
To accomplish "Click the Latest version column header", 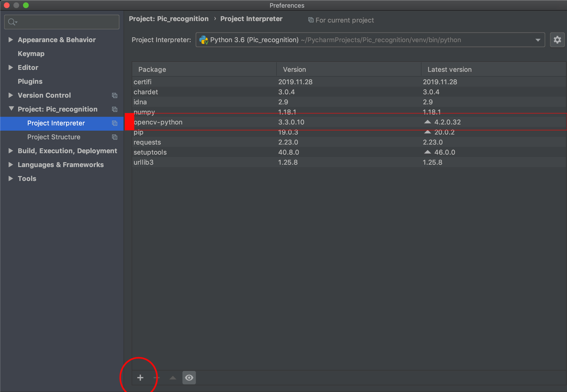I will point(494,69).
